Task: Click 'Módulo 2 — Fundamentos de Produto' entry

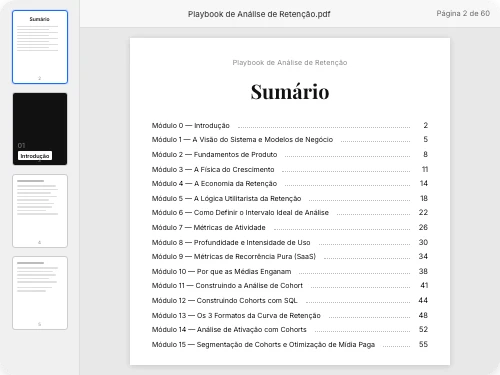Action: 214,155
